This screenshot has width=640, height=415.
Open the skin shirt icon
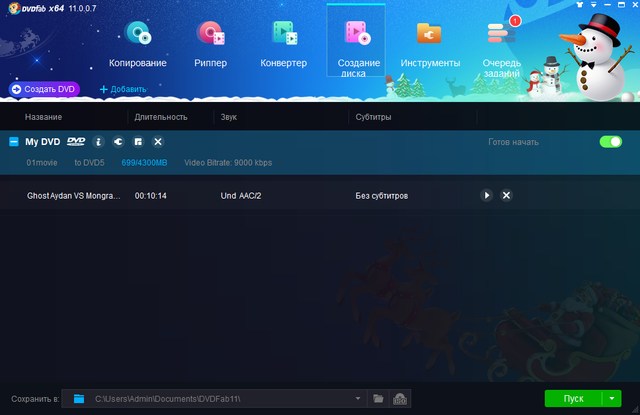coord(580,4)
